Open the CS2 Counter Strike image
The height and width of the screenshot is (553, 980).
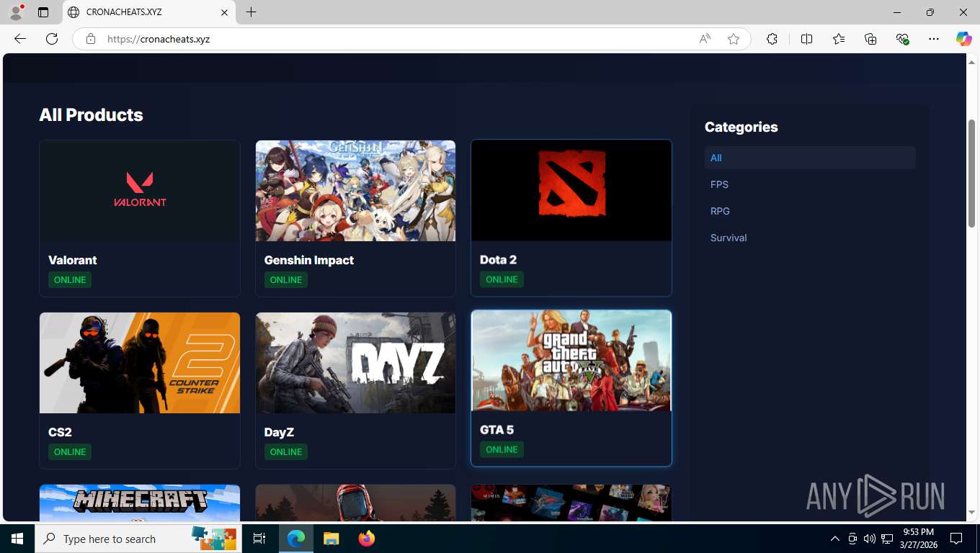point(140,363)
